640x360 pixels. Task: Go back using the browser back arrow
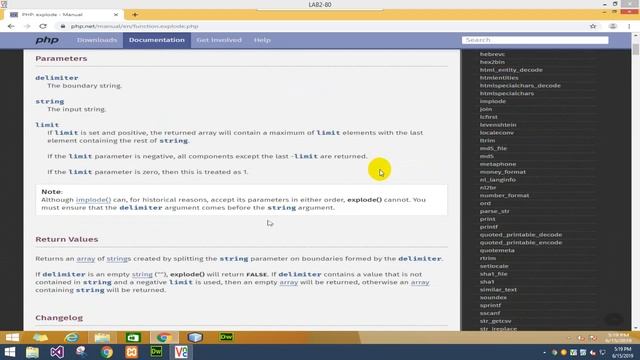click(11, 26)
